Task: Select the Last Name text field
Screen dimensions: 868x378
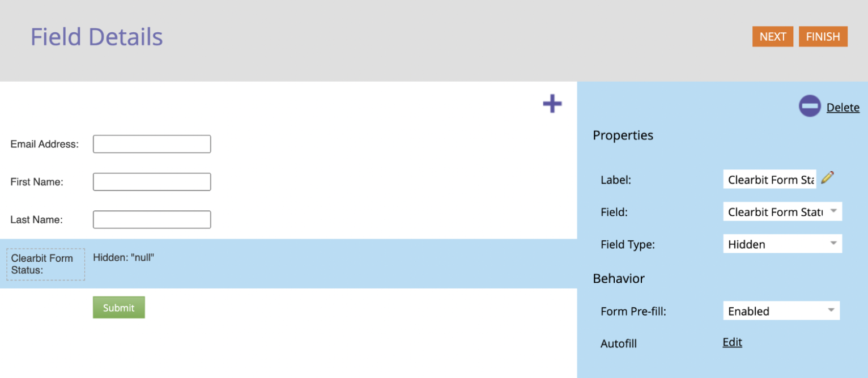Action: pos(152,219)
